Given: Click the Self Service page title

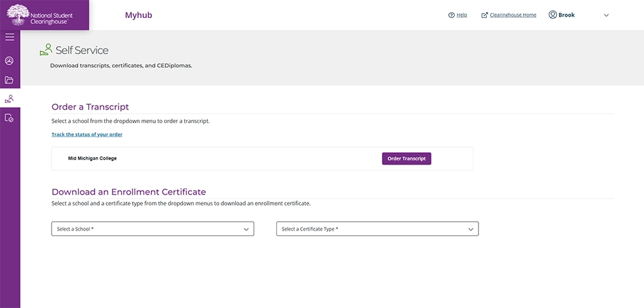Looking at the screenshot, I should 82,50.
